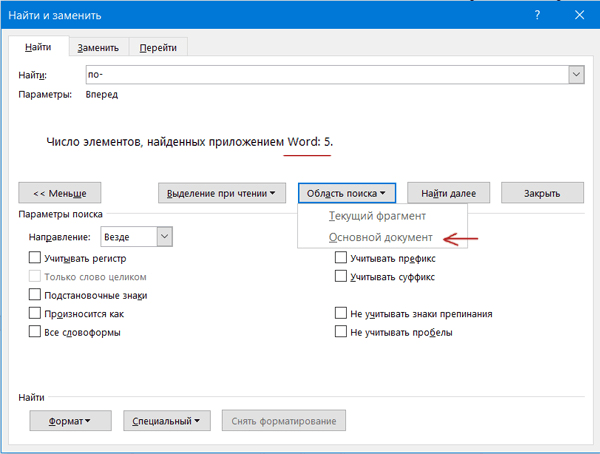Close the Find and Replace dialog

[578, 16]
